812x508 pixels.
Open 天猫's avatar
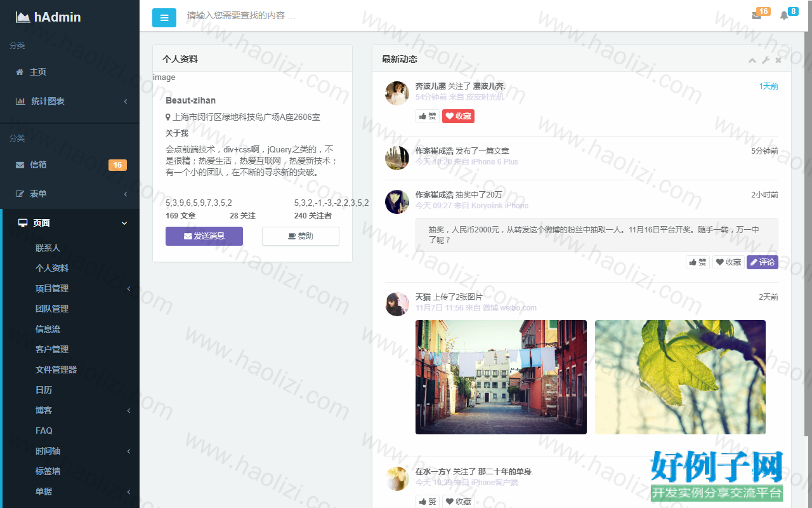click(x=397, y=304)
